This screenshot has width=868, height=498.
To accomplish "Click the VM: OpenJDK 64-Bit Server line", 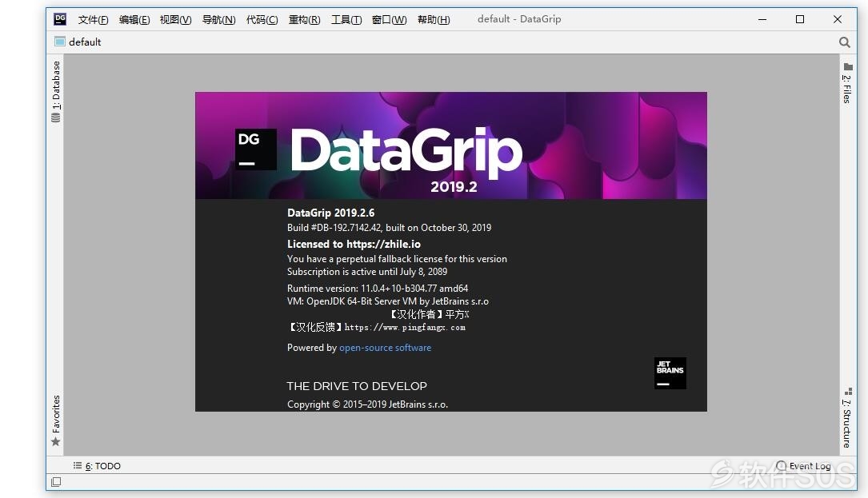I will tap(388, 301).
